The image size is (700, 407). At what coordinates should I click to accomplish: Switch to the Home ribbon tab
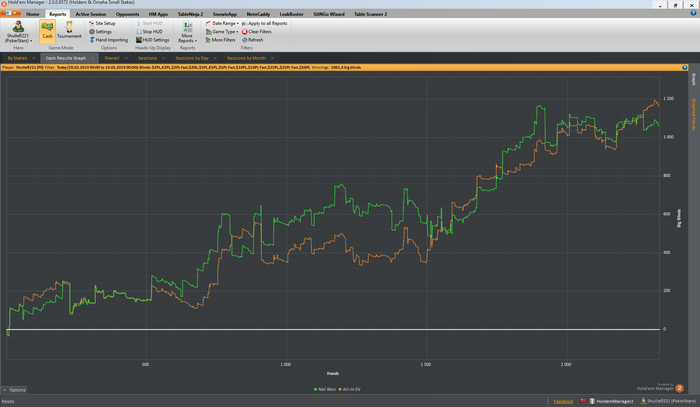coord(33,14)
